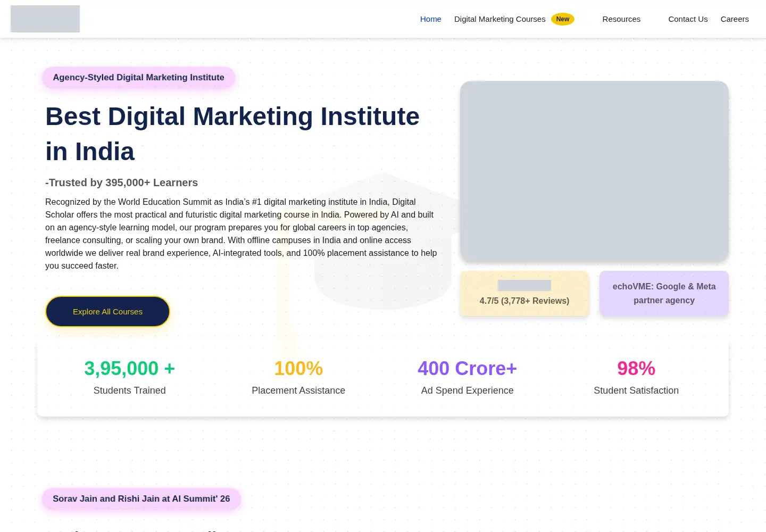The image size is (766, 532).
Task: Open the Home navigation link
Action: pos(430,19)
